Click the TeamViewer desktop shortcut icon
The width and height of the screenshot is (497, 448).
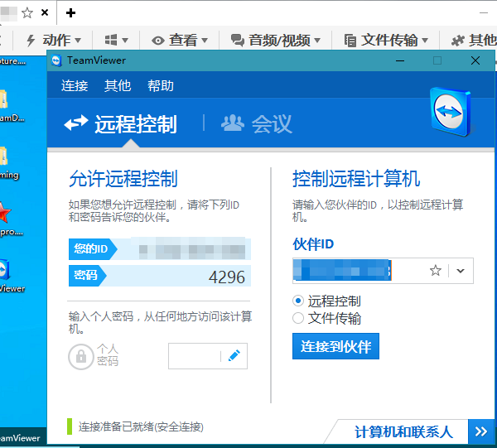coord(4,272)
